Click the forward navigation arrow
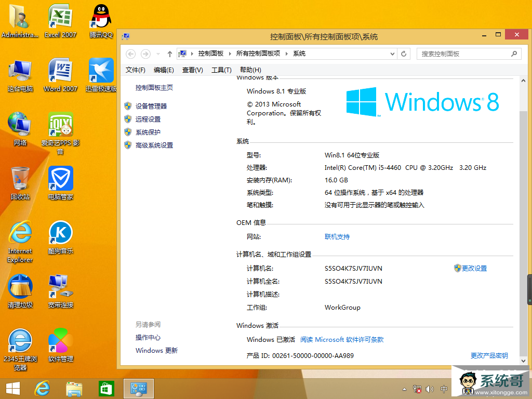Viewport: 532px width, 399px height. click(145, 54)
